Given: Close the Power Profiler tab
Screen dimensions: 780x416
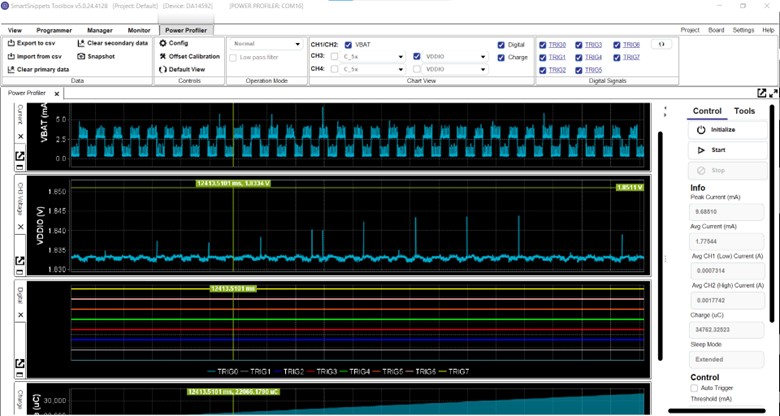Looking at the screenshot, I should pos(57,94).
